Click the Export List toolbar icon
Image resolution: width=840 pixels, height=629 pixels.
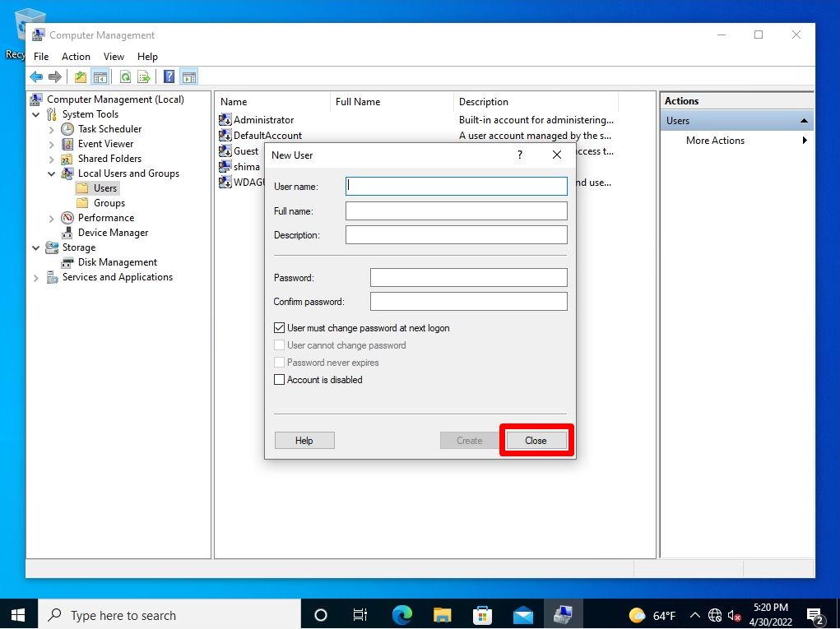(x=144, y=77)
